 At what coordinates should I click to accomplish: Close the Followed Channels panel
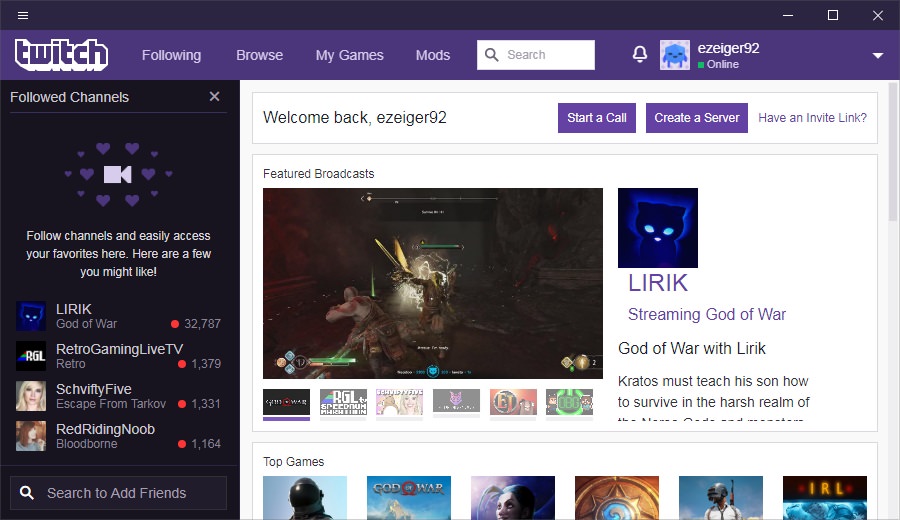point(214,96)
